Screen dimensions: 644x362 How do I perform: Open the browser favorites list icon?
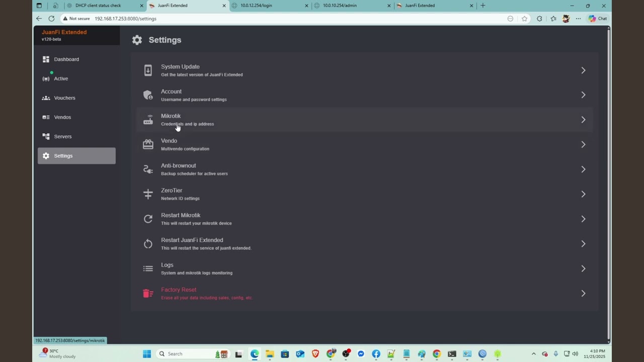[553, 19]
